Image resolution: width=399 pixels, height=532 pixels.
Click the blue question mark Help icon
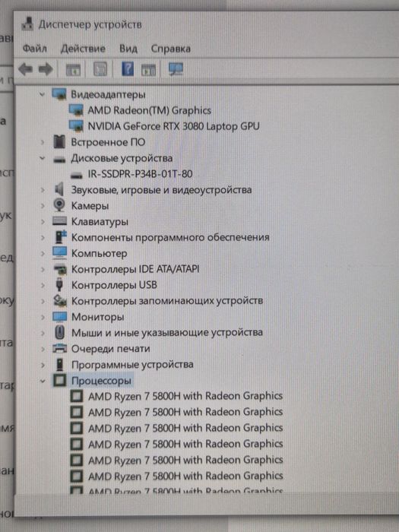tap(128, 69)
